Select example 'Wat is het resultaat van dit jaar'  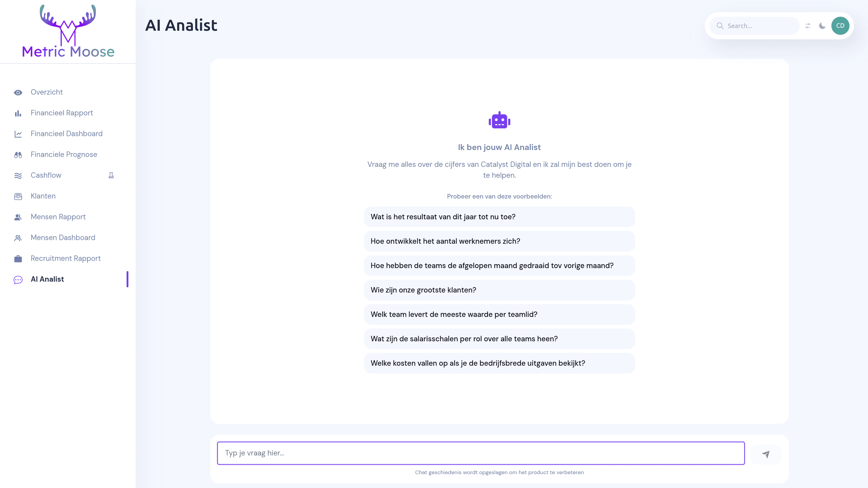pos(499,217)
